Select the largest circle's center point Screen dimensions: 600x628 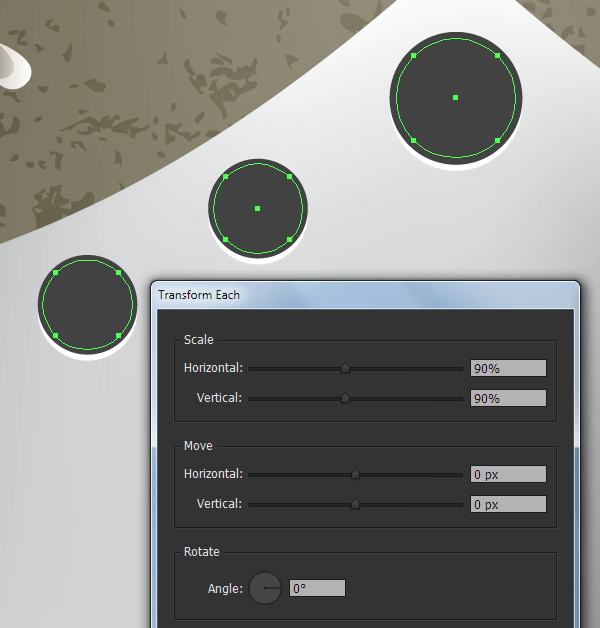[455, 97]
